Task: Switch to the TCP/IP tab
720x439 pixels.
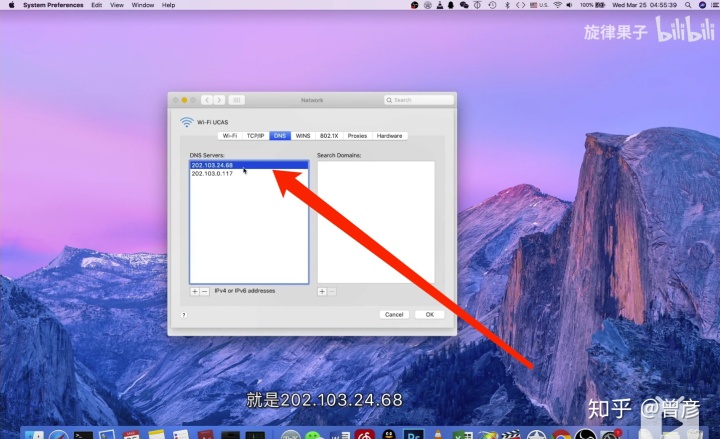Action: point(255,136)
